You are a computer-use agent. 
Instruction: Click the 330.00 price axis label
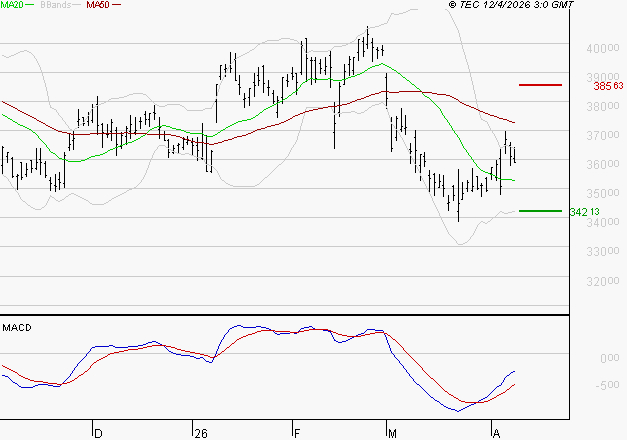tap(603, 252)
